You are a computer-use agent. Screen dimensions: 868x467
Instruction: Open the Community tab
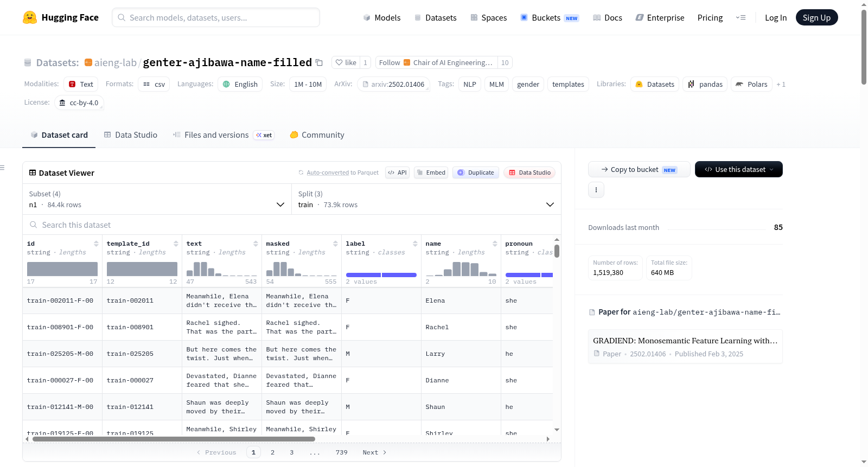(x=317, y=135)
